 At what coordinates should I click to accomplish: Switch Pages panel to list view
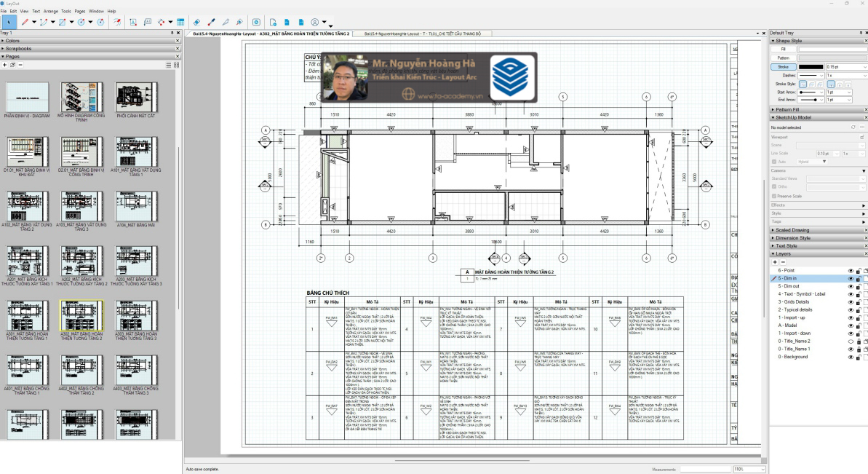(x=168, y=65)
